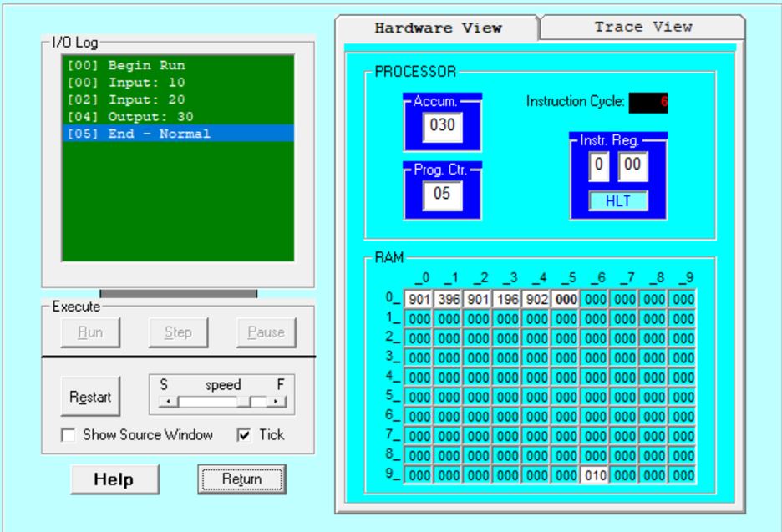
Task: Restart the program execution
Action: 90,397
